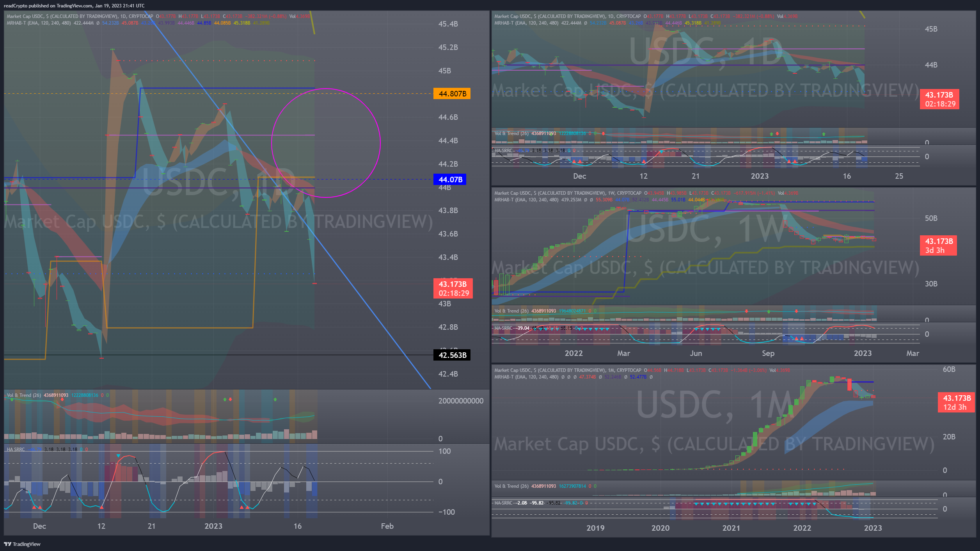Click the 45.2B price axis value

[x=448, y=47]
